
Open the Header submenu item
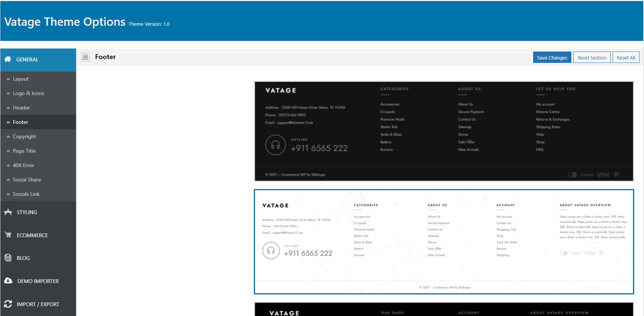click(x=38, y=108)
